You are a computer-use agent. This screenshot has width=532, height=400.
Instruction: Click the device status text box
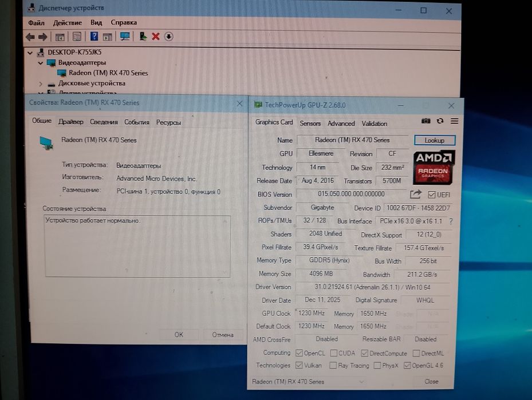pyautogui.click(x=138, y=247)
